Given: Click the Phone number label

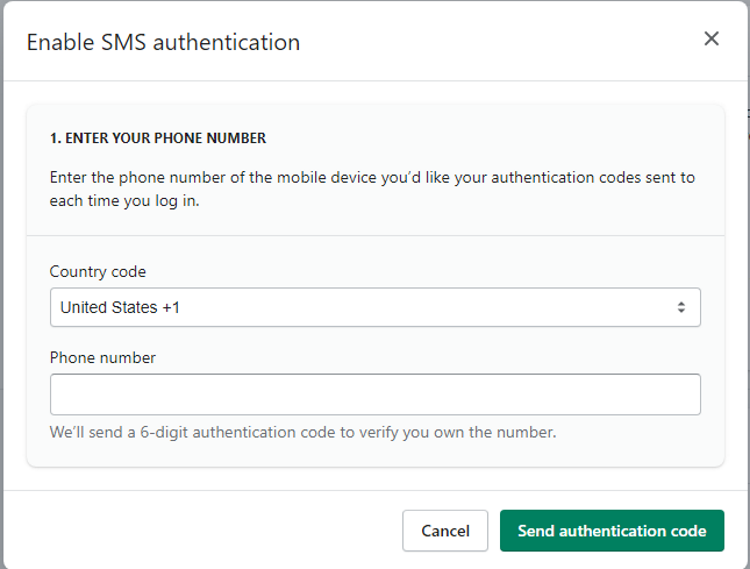Looking at the screenshot, I should pos(103,358).
